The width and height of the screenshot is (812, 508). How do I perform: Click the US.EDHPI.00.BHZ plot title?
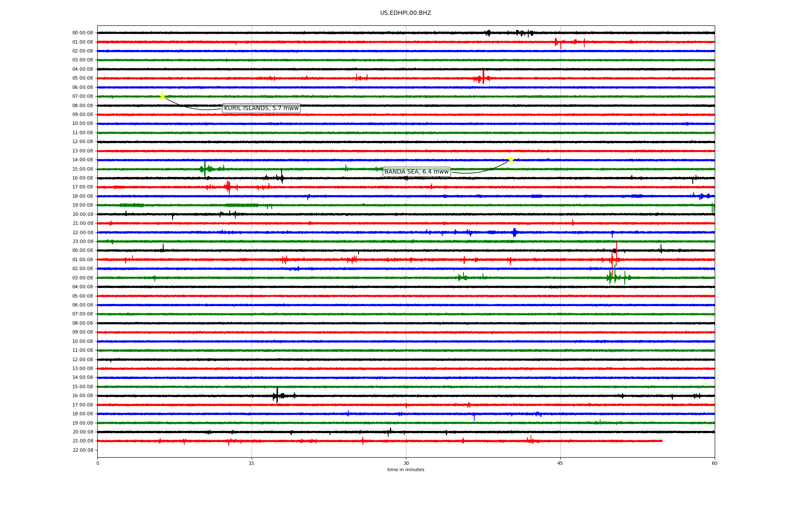[x=405, y=13]
